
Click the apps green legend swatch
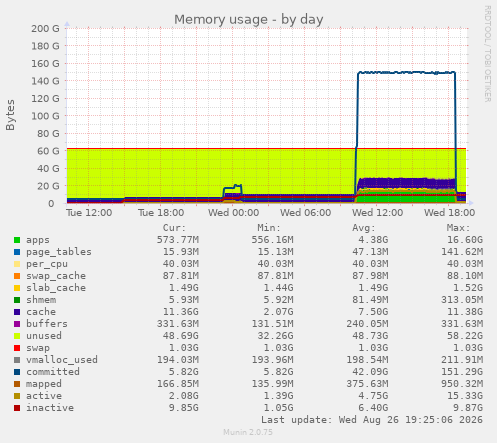pyautogui.click(x=17, y=240)
